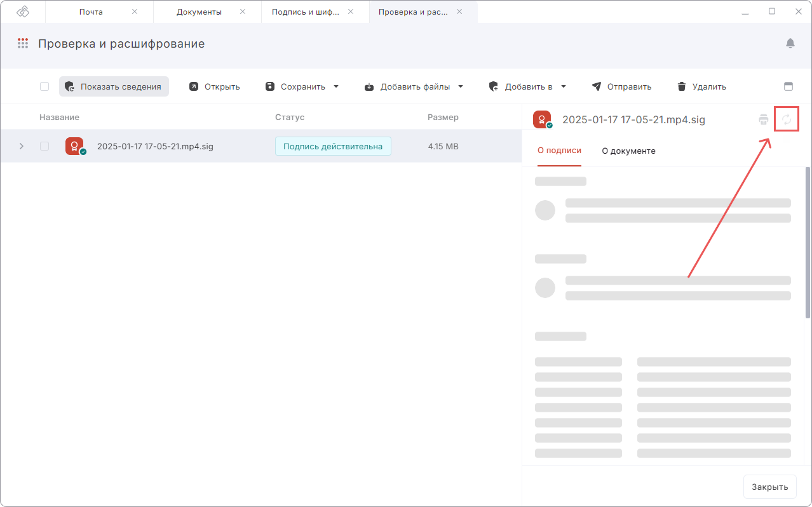Click the 4.15 MB size cell
The image size is (812, 507).
[x=443, y=146]
